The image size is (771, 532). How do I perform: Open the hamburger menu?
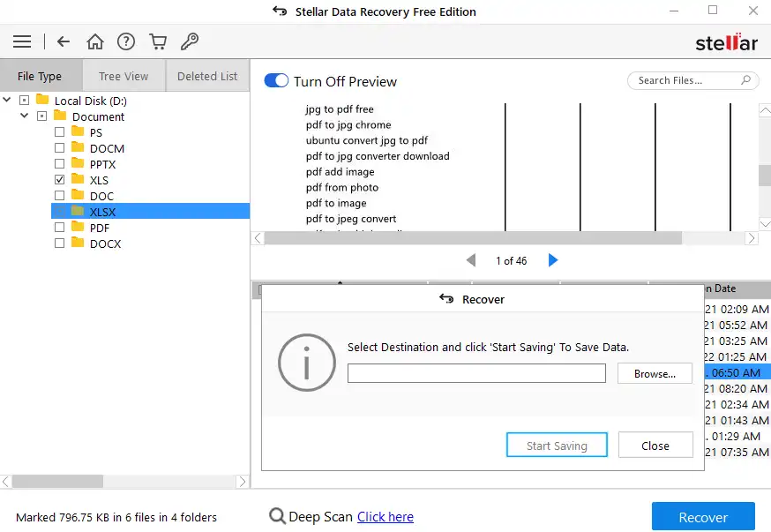pos(22,41)
